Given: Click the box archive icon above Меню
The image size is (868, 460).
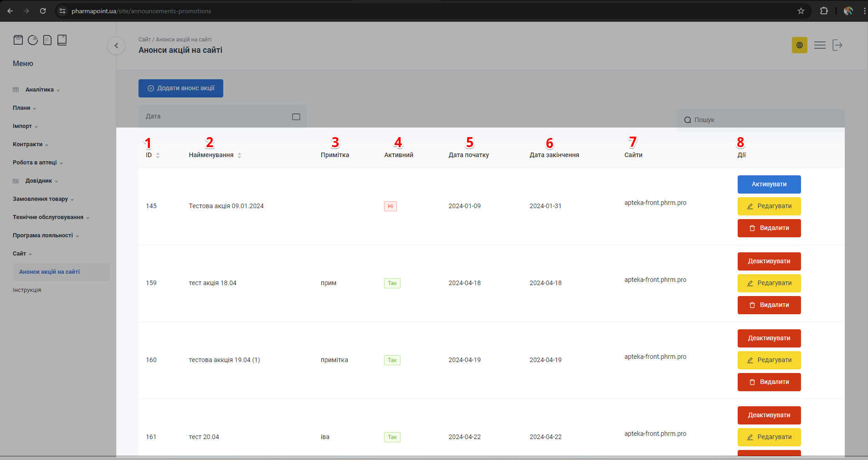Looking at the screenshot, I should [x=18, y=40].
